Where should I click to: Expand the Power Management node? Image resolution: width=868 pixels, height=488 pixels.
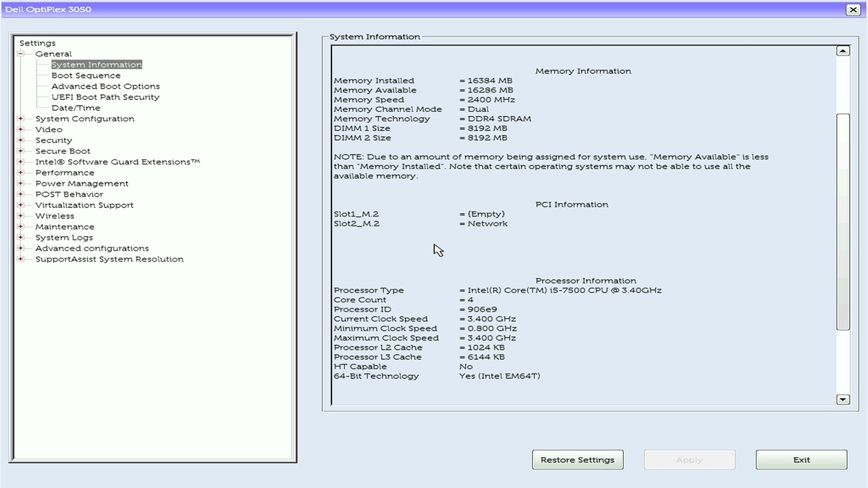pyautogui.click(x=21, y=184)
